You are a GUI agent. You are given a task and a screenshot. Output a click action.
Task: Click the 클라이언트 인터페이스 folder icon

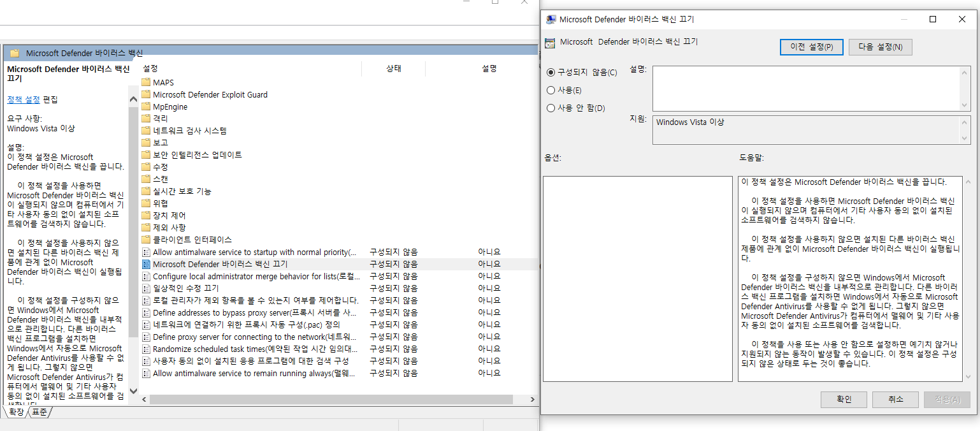coord(146,240)
